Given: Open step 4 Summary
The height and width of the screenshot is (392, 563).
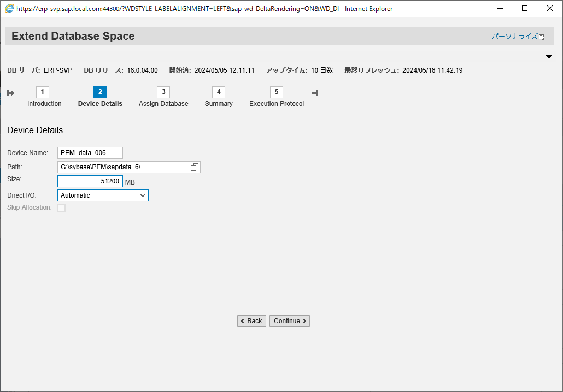Looking at the screenshot, I should coord(219,92).
